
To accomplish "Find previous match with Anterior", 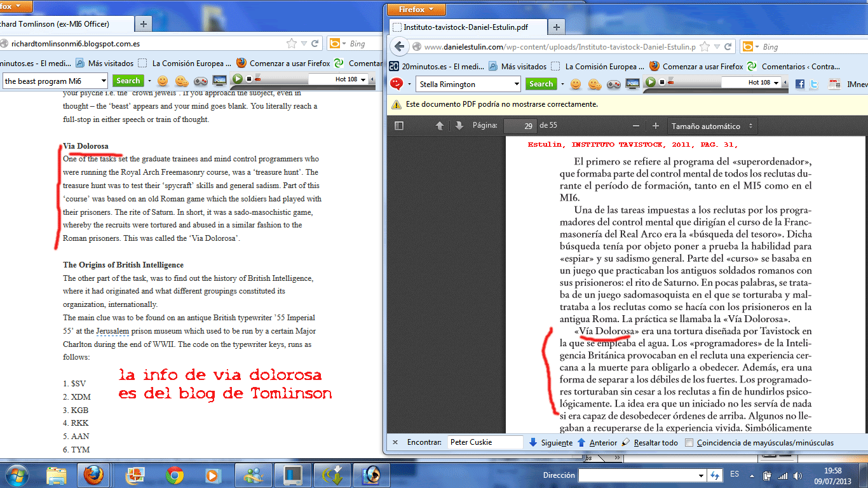I will (597, 442).
